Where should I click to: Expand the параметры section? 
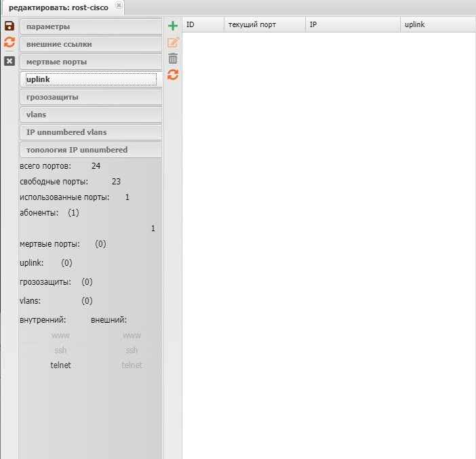[x=91, y=26]
